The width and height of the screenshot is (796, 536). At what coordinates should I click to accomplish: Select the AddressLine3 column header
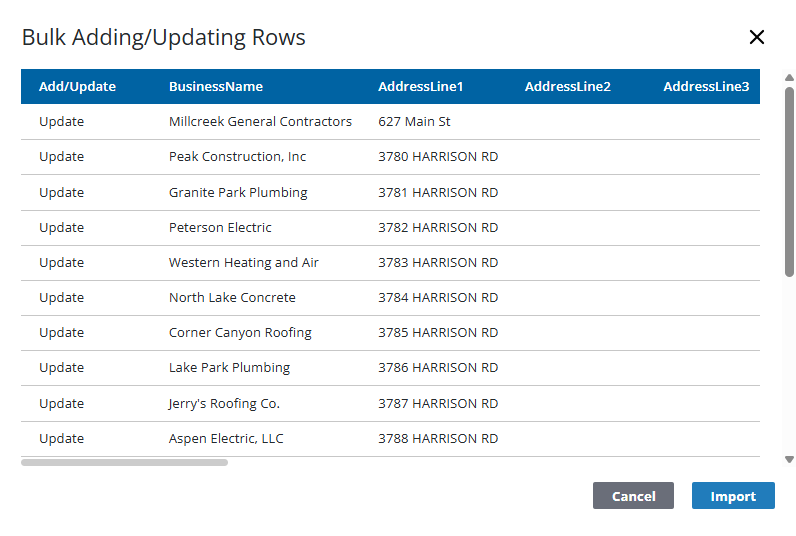point(705,87)
